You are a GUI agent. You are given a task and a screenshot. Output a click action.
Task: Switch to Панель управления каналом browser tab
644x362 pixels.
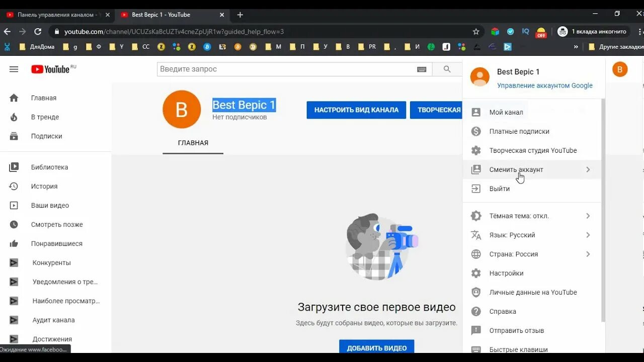tap(57, 15)
